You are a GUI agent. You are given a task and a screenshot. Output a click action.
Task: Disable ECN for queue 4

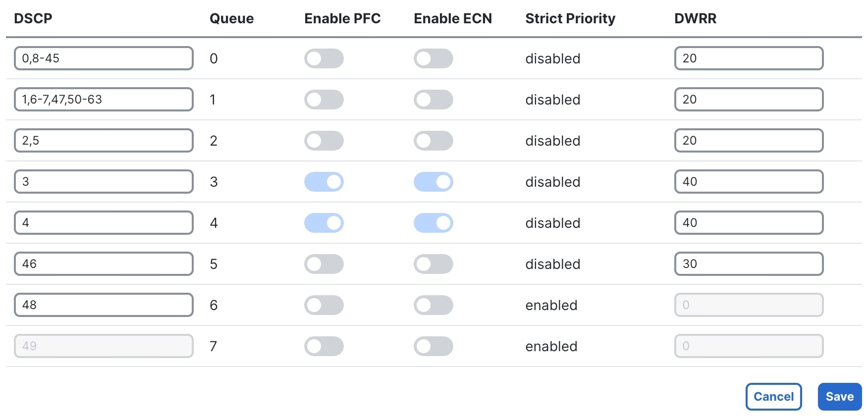(433, 222)
